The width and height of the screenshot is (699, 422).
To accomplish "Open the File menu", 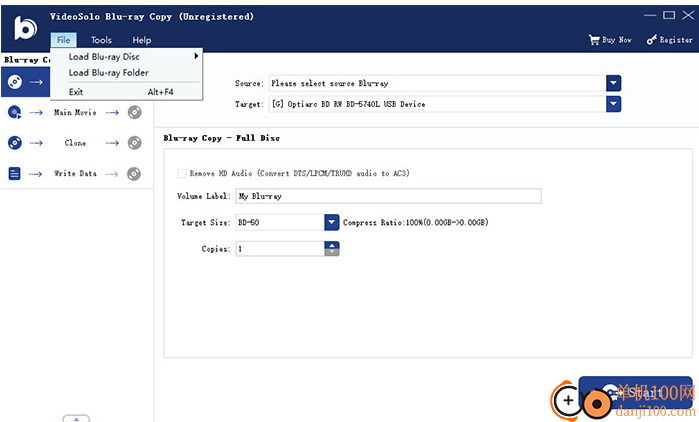I will [64, 40].
